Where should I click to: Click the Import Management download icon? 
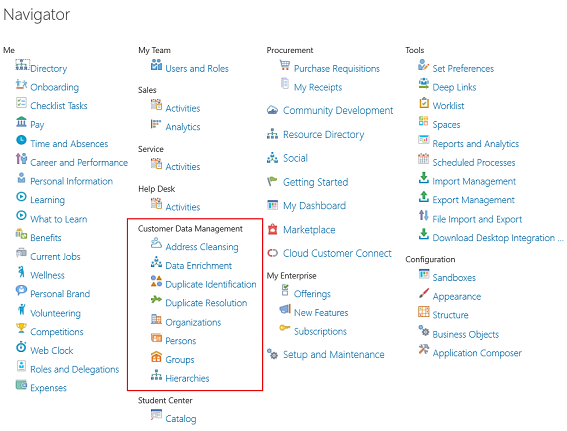pos(423,178)
